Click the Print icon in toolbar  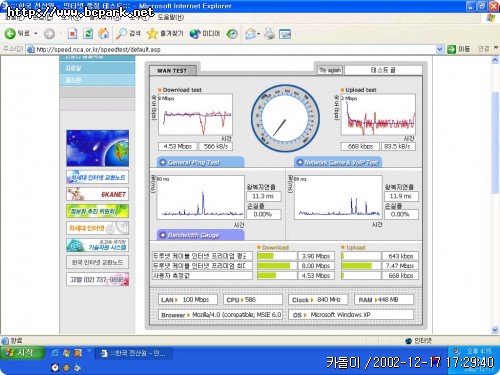tap(269, 33)
